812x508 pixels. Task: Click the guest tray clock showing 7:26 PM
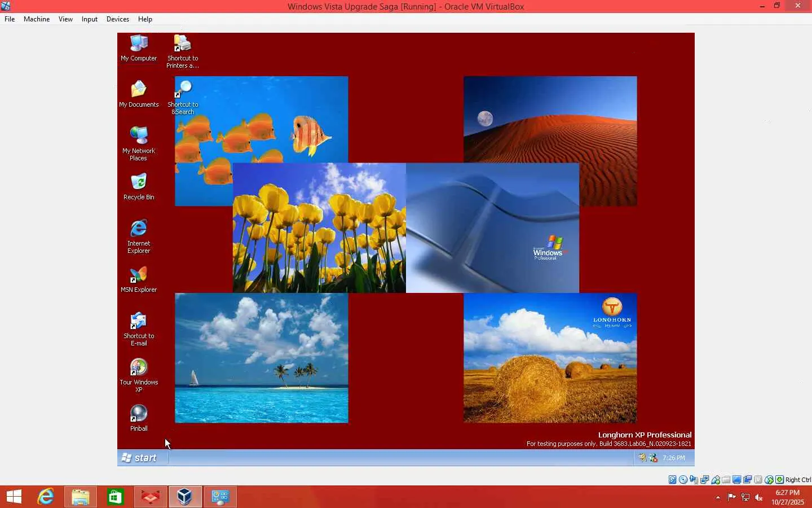tap(674, 458)
